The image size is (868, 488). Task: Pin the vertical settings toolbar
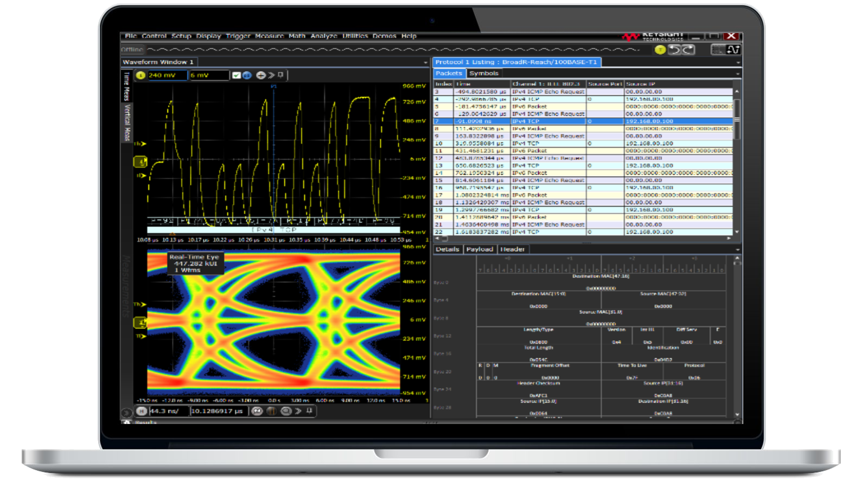click(x=280, y=75)
